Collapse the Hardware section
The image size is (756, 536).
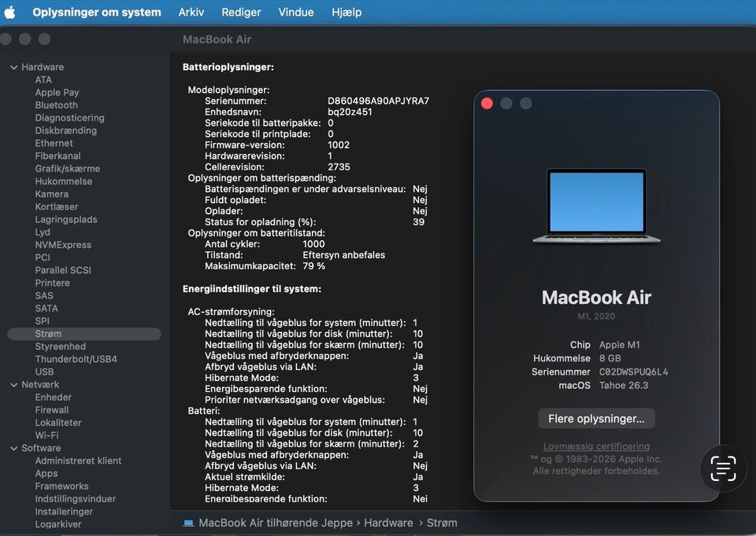(13, 67)
